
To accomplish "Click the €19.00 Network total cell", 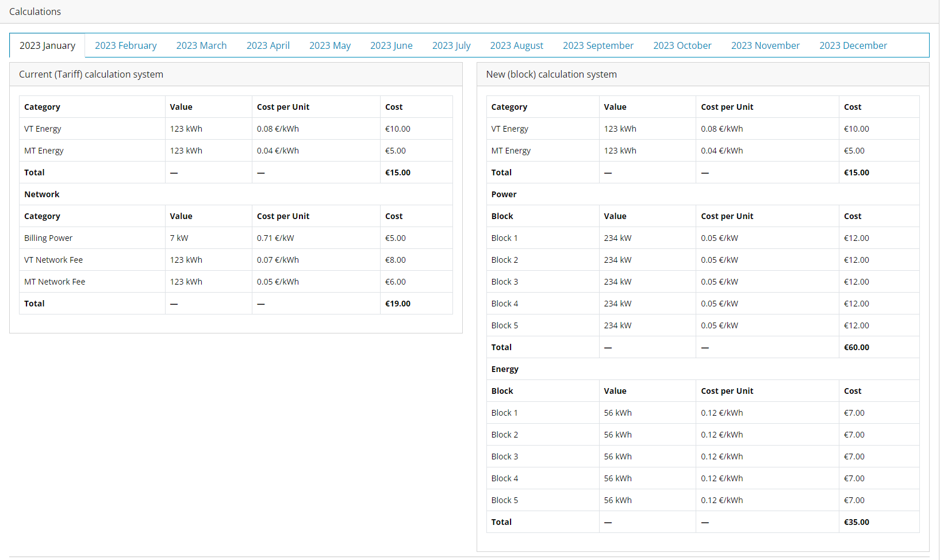I will pyautogui.click(x=398, y=304).
